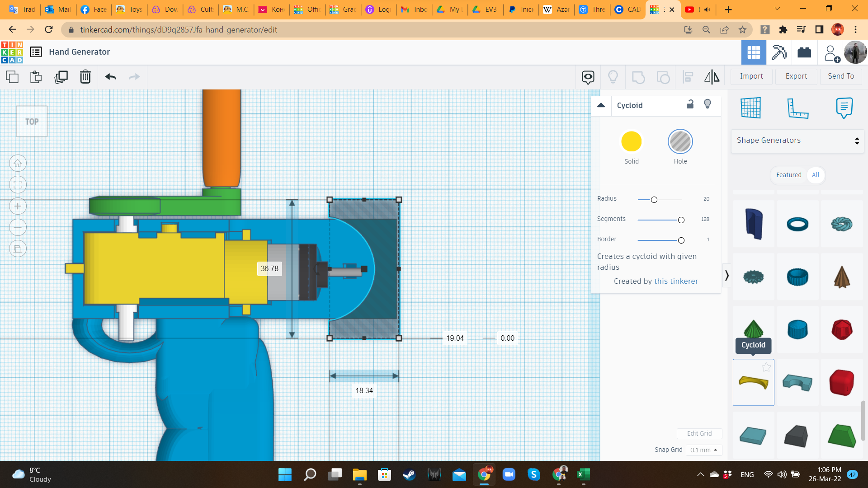
Task: Open the Snap Grid value dropdown
Action: [703, 450]
